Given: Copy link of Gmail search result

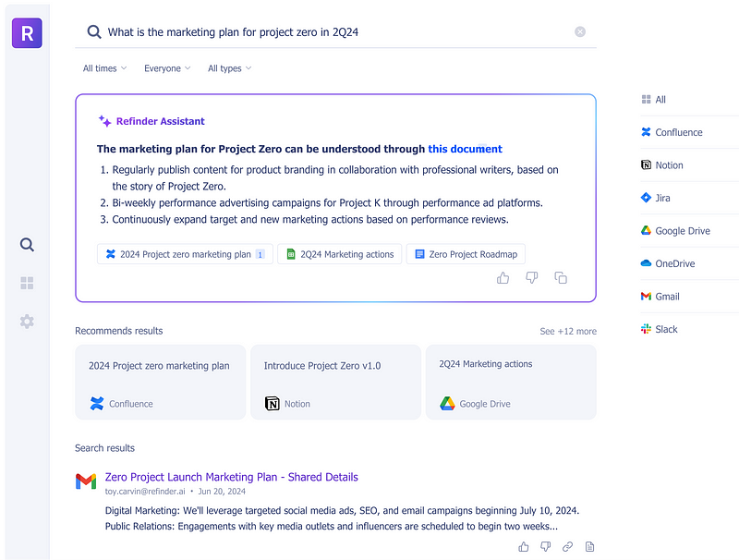Looking at the screenshot, I should (x=567, y=546).
